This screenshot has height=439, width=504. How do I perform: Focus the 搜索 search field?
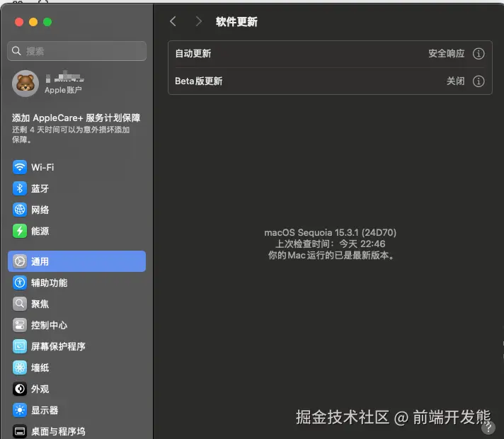[77, 51]
